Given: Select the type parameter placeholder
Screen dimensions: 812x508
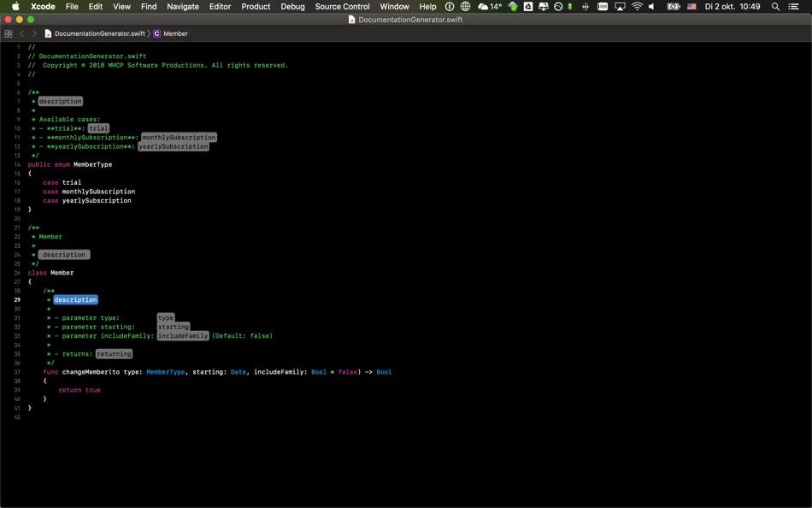Looking at the screenshot, I should tap(166, 318).
